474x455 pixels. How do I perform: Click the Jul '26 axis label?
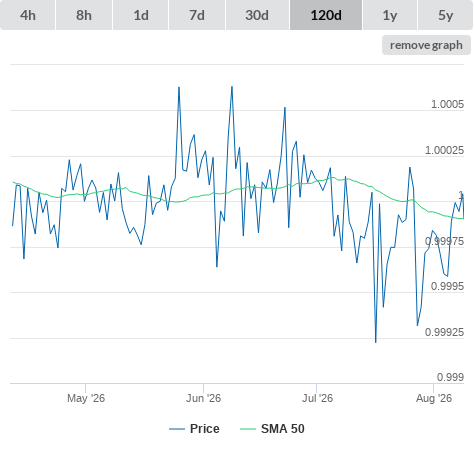(x=317, y=398)
